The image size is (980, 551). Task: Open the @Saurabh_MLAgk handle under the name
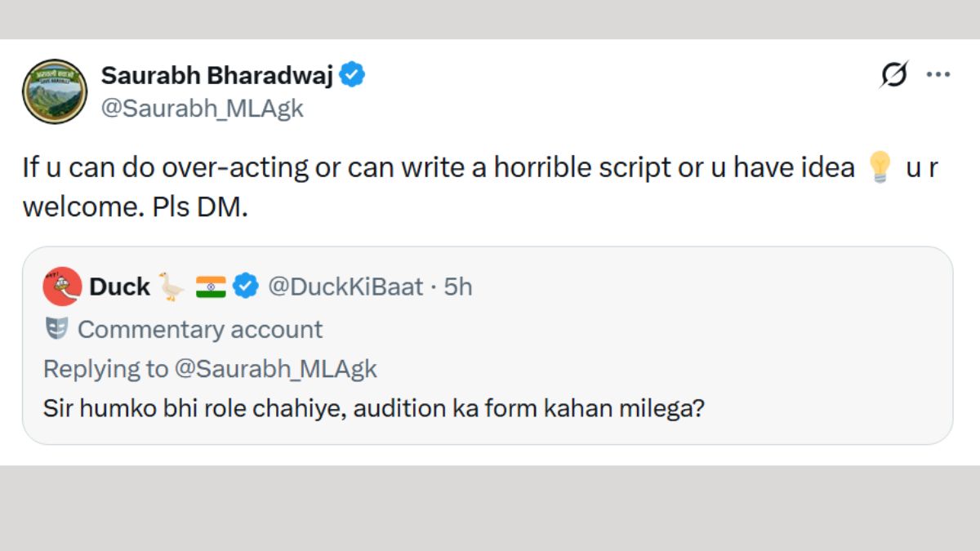(202, 109)
